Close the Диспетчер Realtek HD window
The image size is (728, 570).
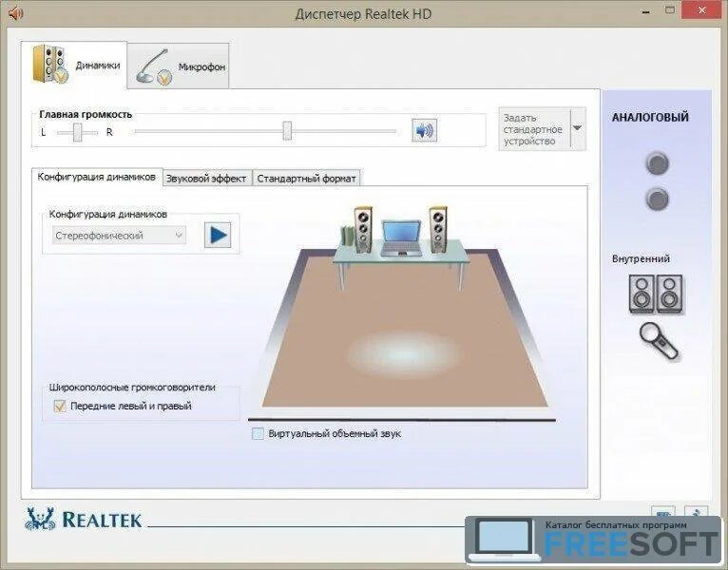pos(701,10)
